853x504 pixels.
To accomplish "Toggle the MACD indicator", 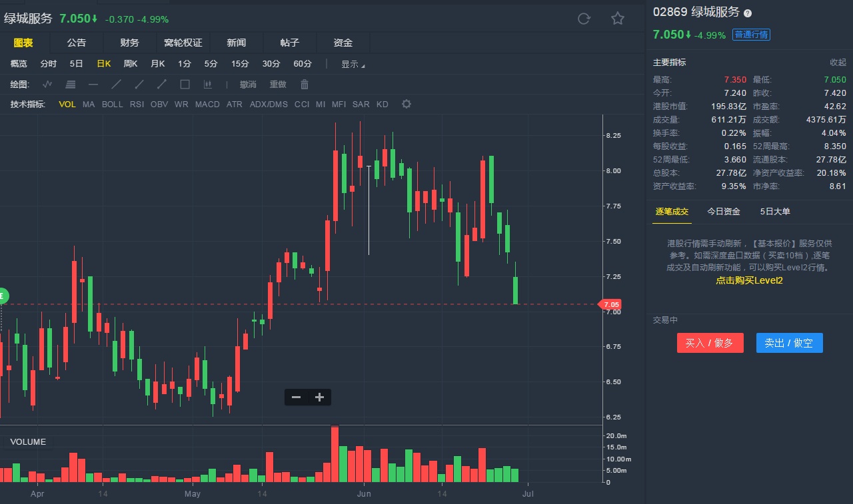I will pyautogui.click(x=207, y=105).
